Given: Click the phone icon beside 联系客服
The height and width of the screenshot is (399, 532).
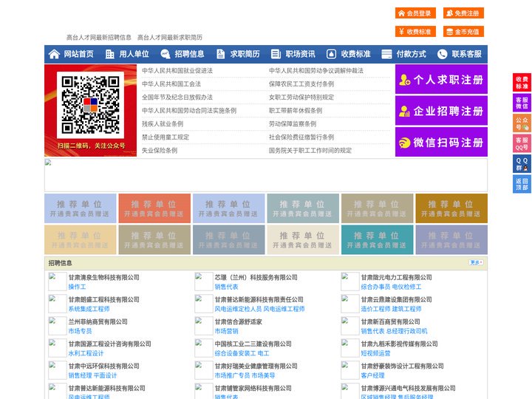Looking at the screenshot, I should coord(442,54).
